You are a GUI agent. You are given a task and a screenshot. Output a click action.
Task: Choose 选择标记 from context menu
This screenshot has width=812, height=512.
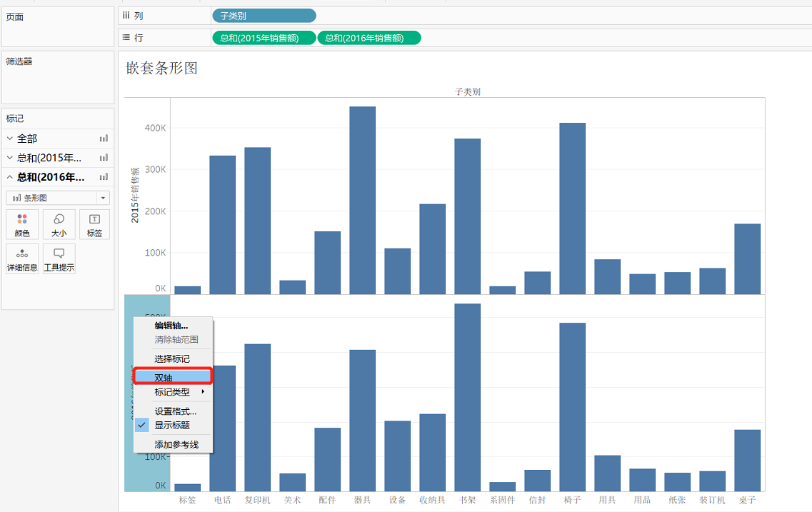click(173, 358)
